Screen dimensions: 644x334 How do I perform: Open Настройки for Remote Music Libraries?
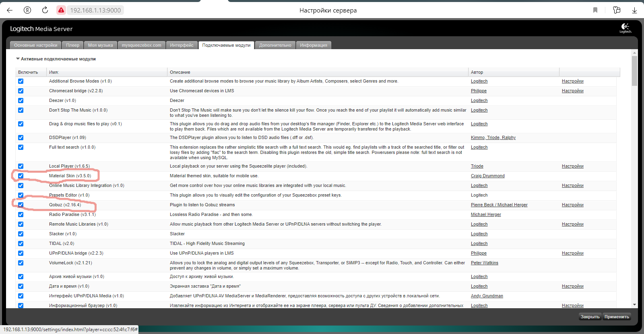(572, 224)
